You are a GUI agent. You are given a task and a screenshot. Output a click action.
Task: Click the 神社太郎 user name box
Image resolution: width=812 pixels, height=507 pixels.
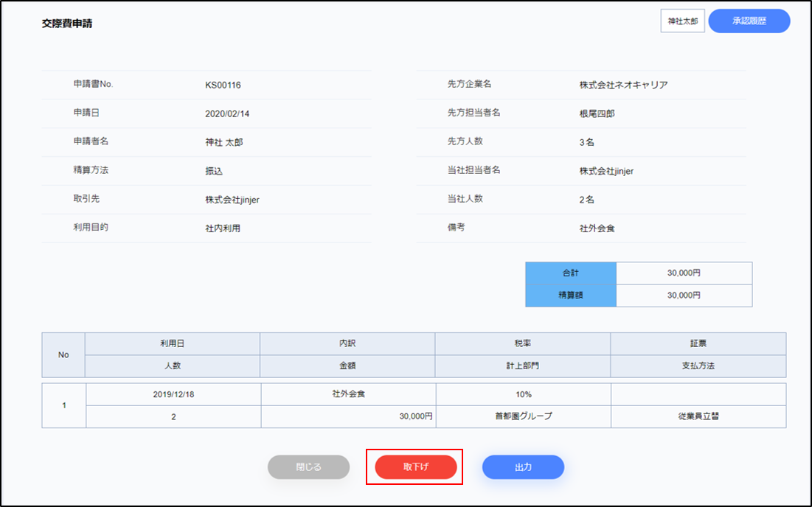tap(682, 21)
